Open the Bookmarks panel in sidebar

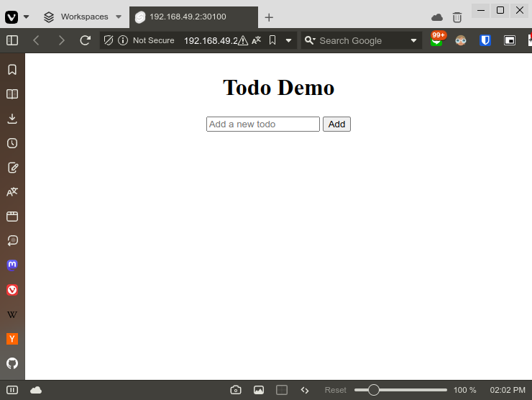pyautogui.click(x=12, y=70)
